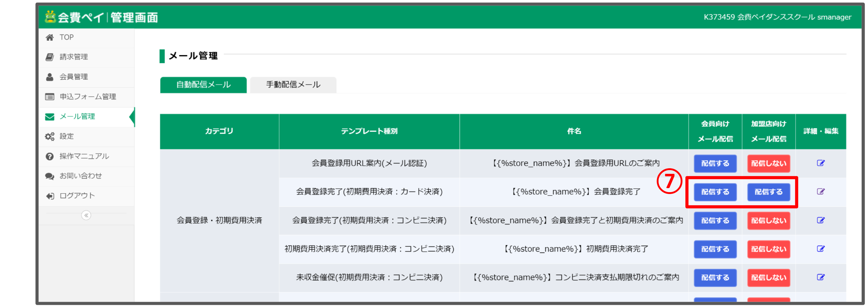Select the メール管理 envelope icon
This screenshot has width=868, height=307.
pos(49,116)
